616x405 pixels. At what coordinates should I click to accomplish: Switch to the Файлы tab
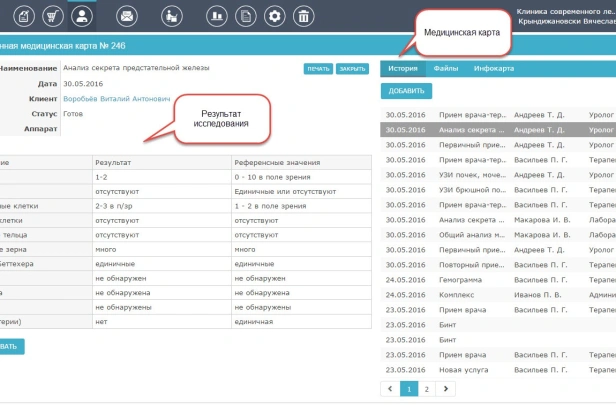(x=446, y=69)
